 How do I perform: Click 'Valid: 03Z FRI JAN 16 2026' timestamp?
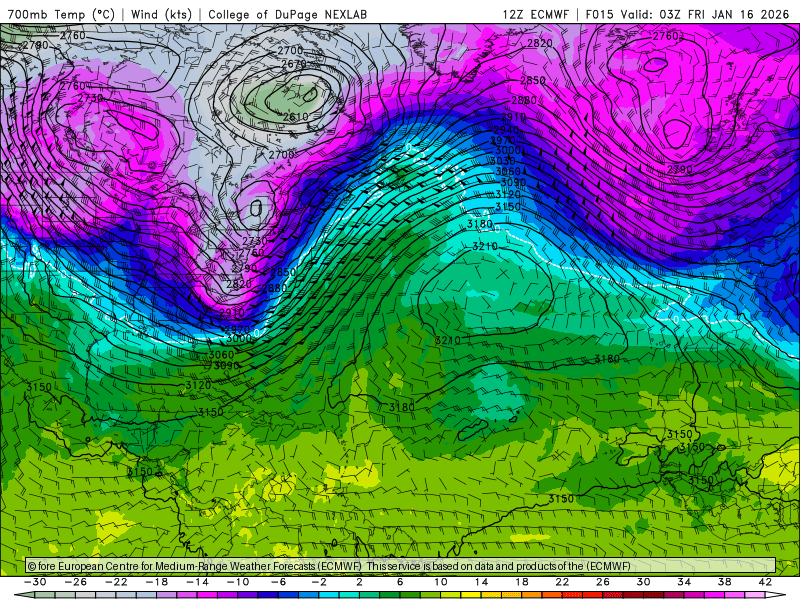tap(705, 14)
